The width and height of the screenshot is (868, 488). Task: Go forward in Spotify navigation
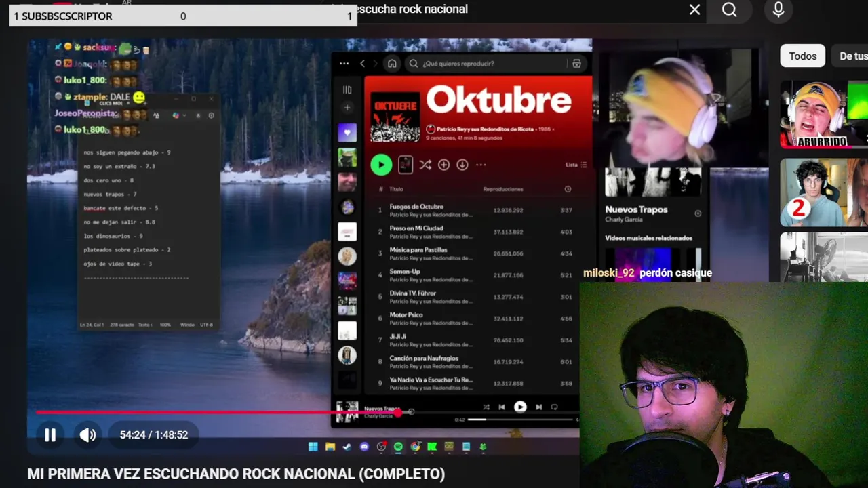(x=375, y=63)
